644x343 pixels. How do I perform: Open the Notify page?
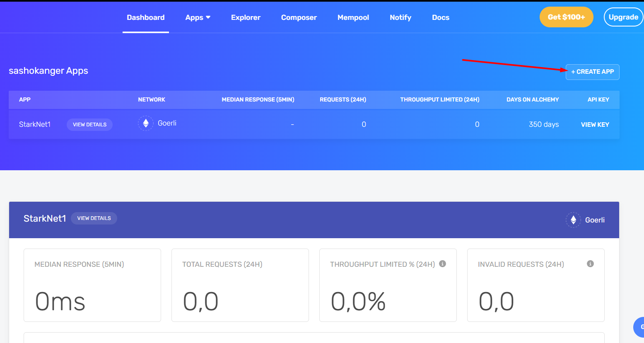[400, 17]
